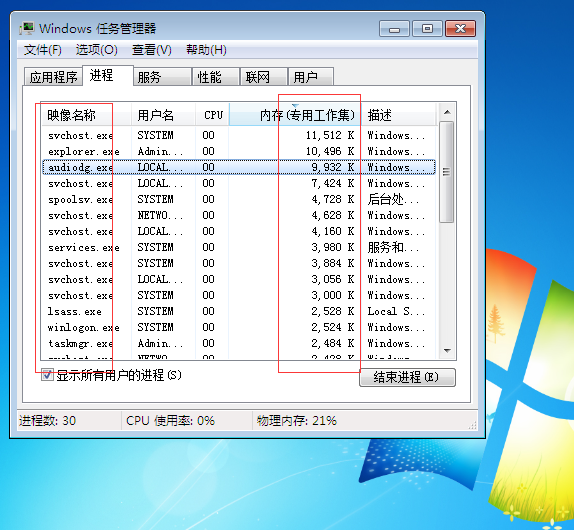
Task: Select the lsass.exe process row
Action: coord(238,311)
